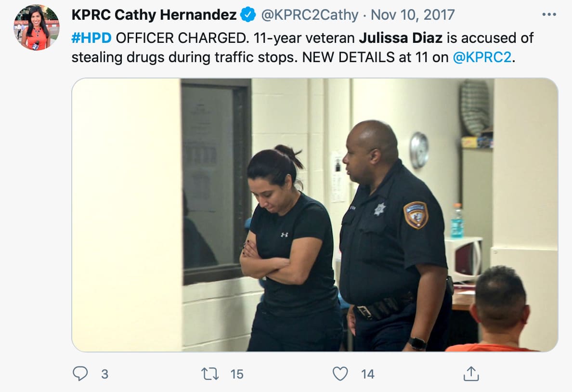Open Cathy Hernandez's profile picture
Viewport: 572px width, 392px height.
tap(37, 27)
